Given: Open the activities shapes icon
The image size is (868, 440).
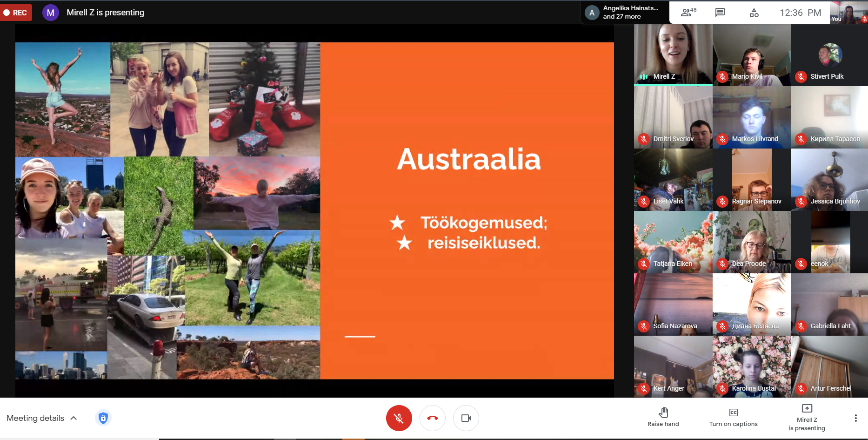Looking at the screenshot, I should pyautogui.click(x=754, y=13).
